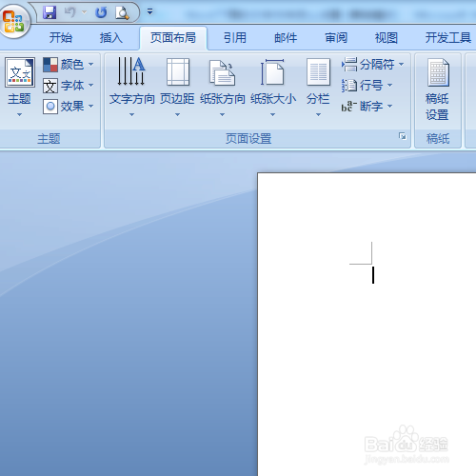Switch to the 开始 tab

(x=61, y=38)
